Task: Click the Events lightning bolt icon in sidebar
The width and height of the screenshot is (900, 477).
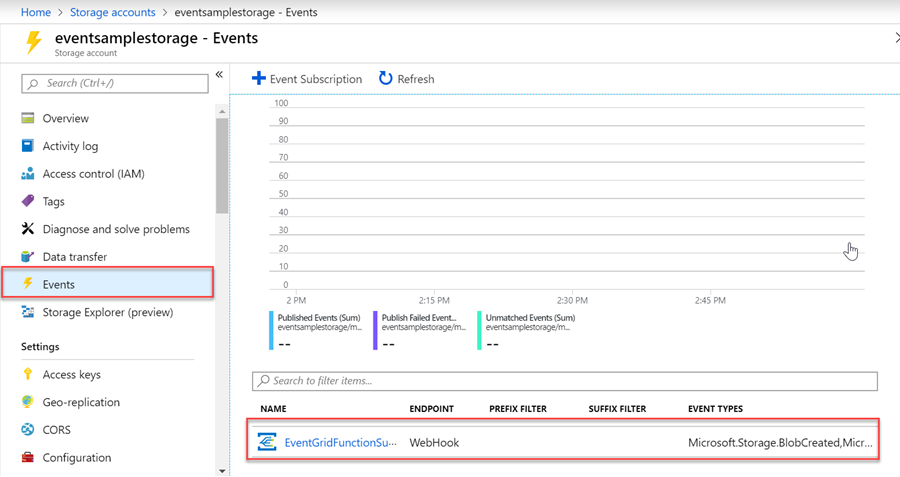Action: tap(28, 283)
